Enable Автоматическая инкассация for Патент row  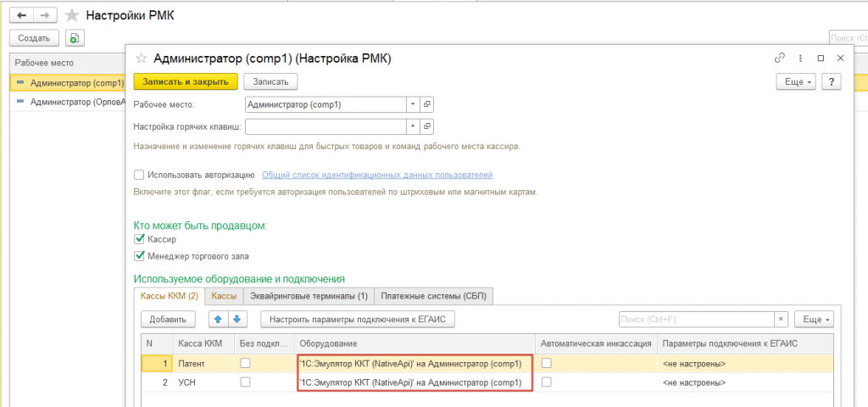coord(547,363)
